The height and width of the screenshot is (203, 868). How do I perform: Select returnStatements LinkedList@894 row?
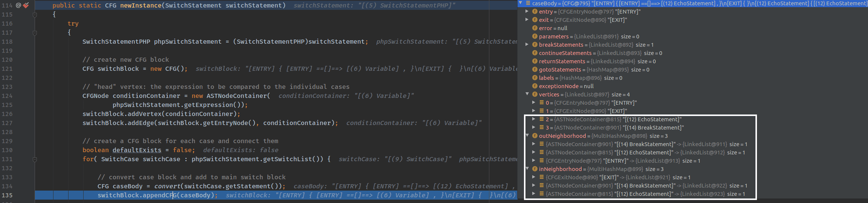click(693, 61)
